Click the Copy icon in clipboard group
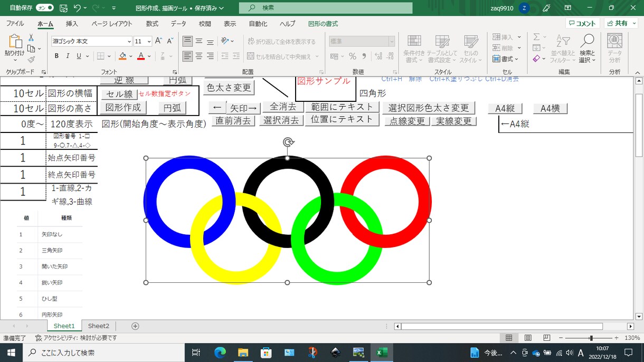644x362 pixels. pos(30,49)
